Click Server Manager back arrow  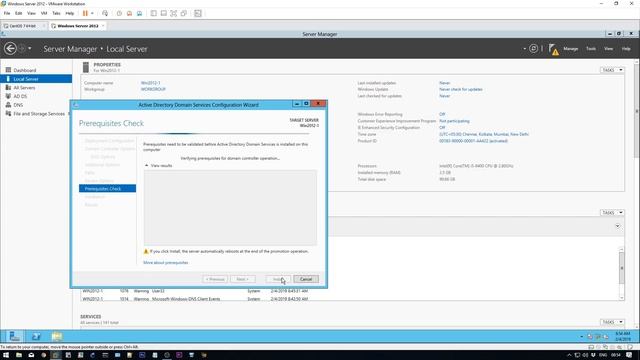(x=10, y=49)
